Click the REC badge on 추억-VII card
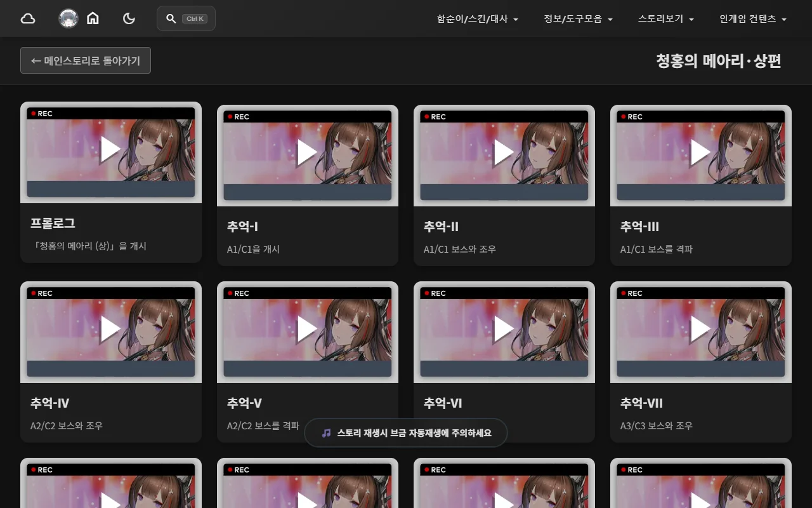This screenshot has width=812, height=508. click(632, 293)
